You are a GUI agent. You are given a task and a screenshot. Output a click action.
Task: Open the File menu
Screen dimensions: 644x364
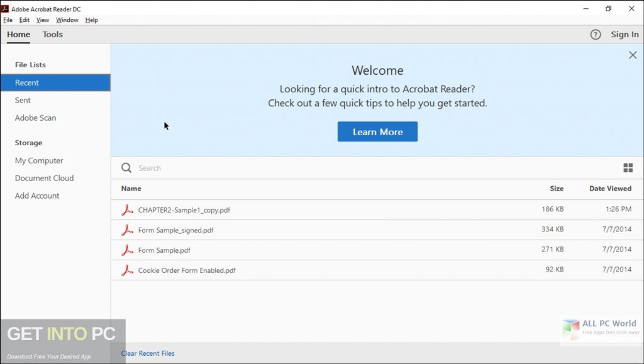point(8,19)
